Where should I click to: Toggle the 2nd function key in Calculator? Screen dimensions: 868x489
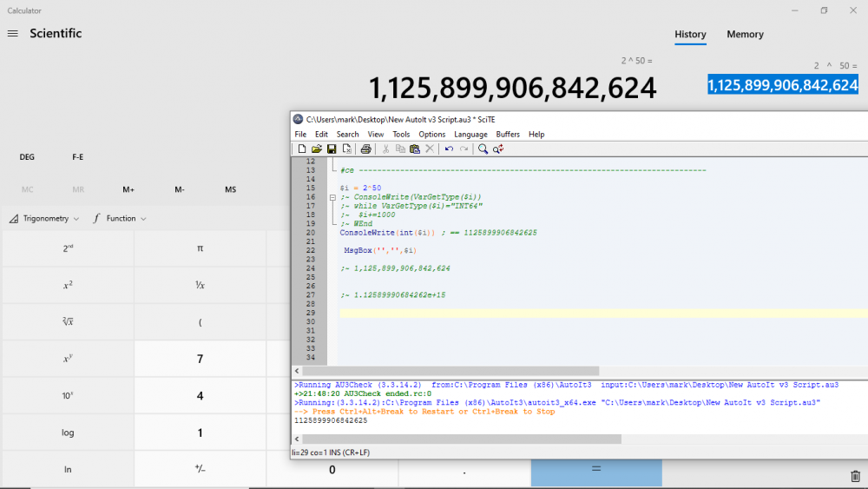(x=68, y=248)
